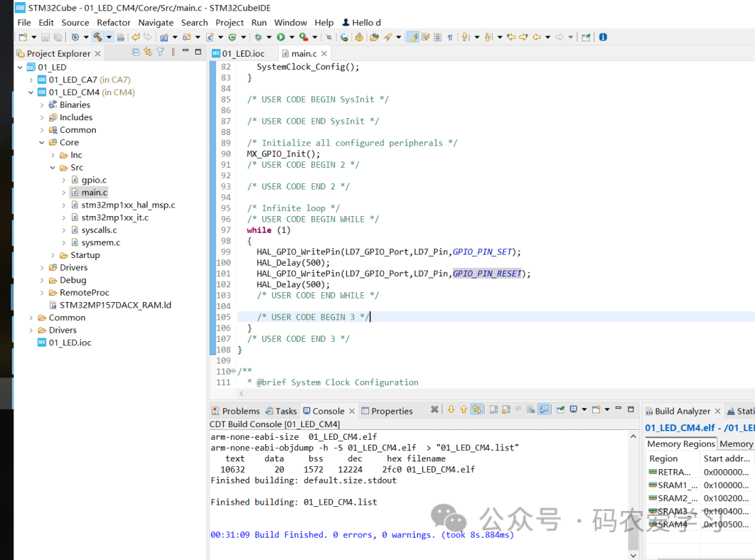Image resolution: width=755 pixels, height=560 pixels.
Task: Select Memory Regions tab in Build Analyzer
Action: 681,443
